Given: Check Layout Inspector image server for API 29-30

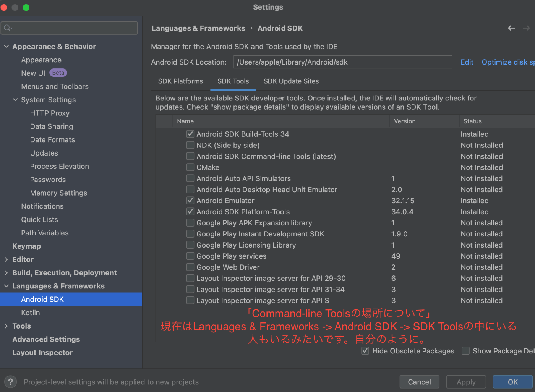Looking at the screenshot, I should pyautogui.click(x=190, y=278).
